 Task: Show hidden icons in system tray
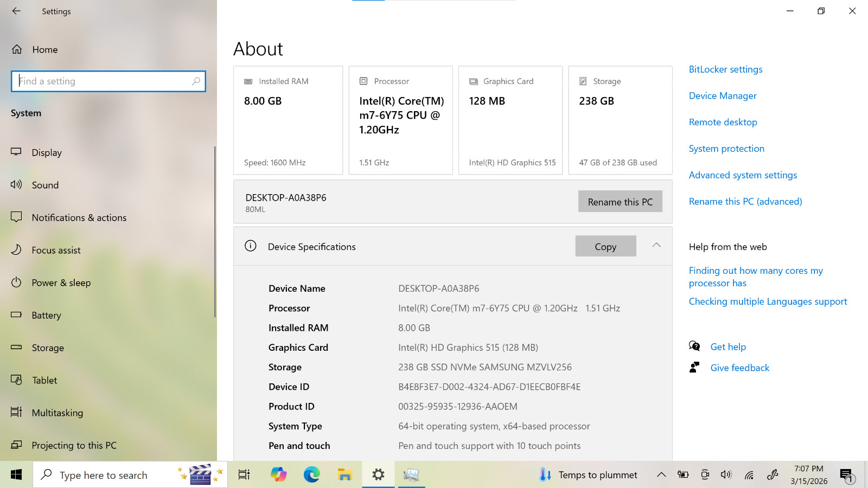(661, 475)
